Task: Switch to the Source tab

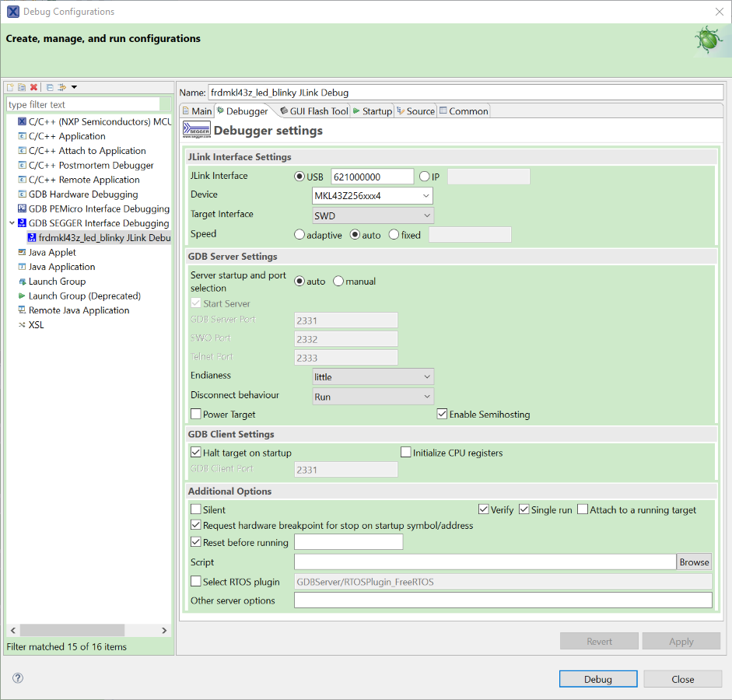Action: tap(415, 111)
